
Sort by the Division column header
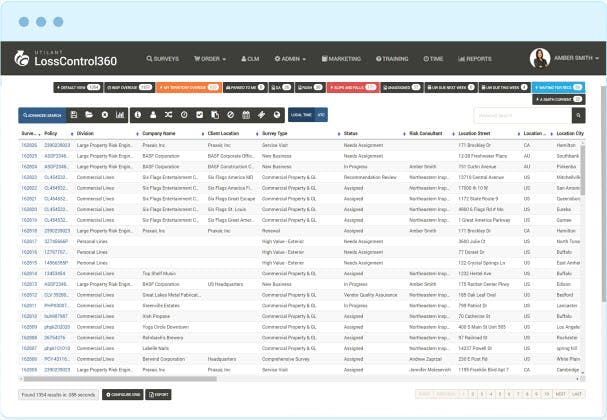pos(85,134)
